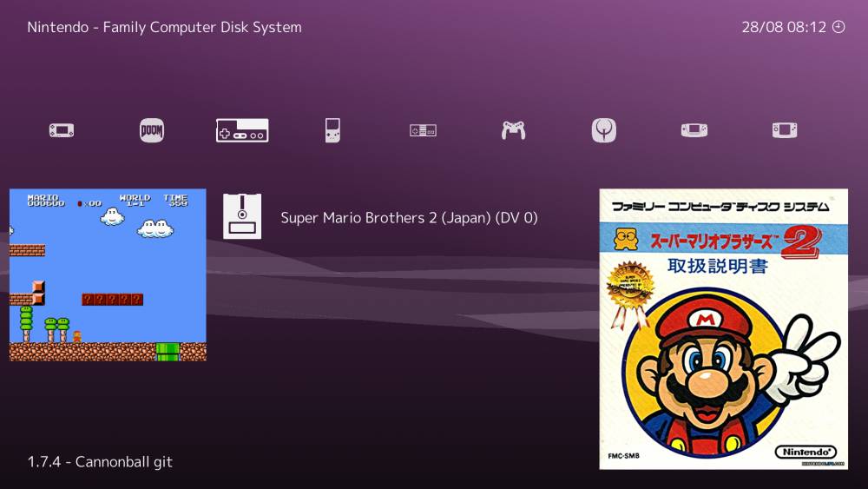Image resolution: width=868 pixels, height=489 pixels.
Task: Launch Super Mario Brothers 2 (Japan) (DV 0)
Action: [x=409, y=218]
